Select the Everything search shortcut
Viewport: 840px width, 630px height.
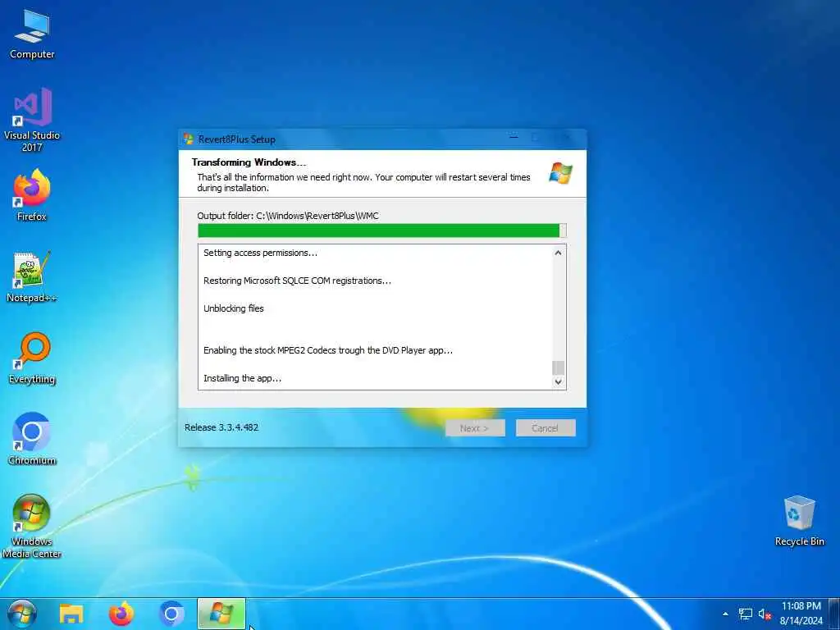tap(32, 359)
